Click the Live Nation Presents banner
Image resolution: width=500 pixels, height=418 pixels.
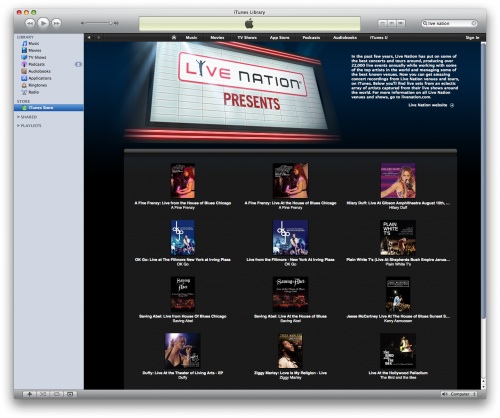pyautogui.click(x=231, y=91)
